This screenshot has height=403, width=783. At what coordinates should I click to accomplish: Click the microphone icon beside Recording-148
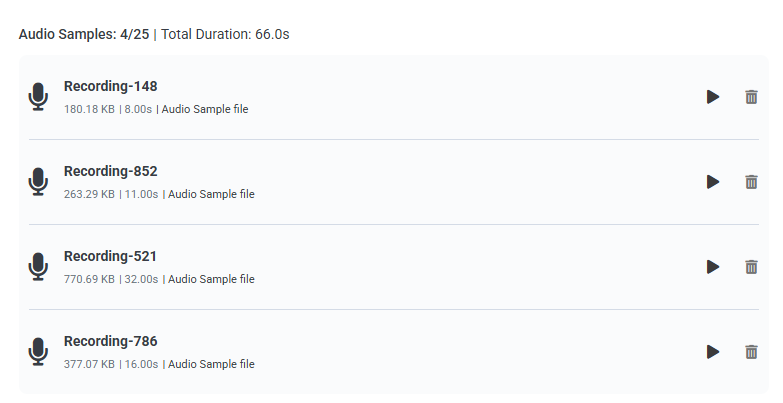(x=38, y=96)
